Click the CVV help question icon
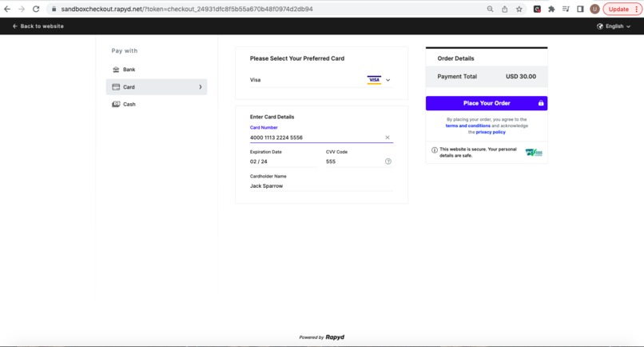 (x=388, y=162)
